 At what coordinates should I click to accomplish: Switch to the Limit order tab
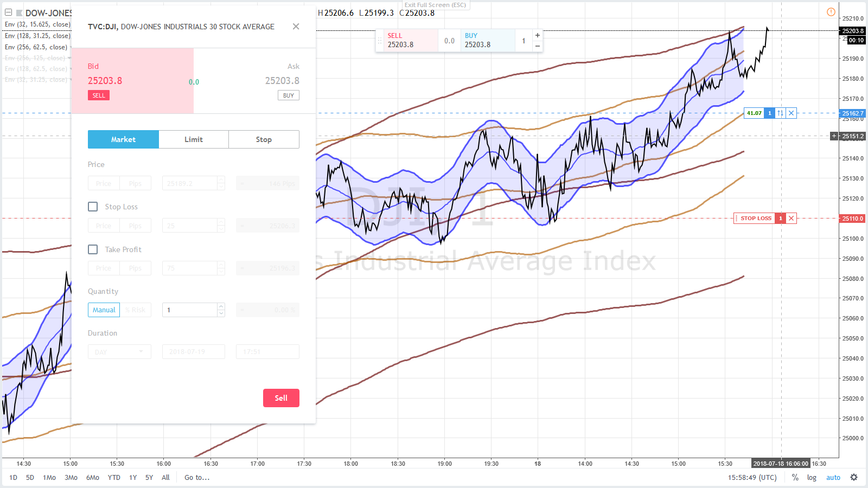pos(194,139)
